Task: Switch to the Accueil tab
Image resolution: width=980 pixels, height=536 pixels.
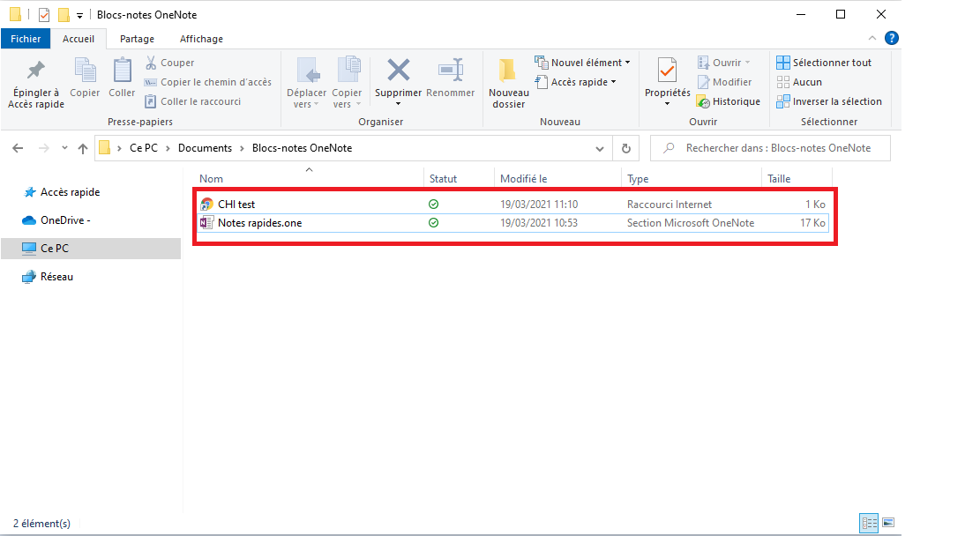Action: [x=79, y=39]
